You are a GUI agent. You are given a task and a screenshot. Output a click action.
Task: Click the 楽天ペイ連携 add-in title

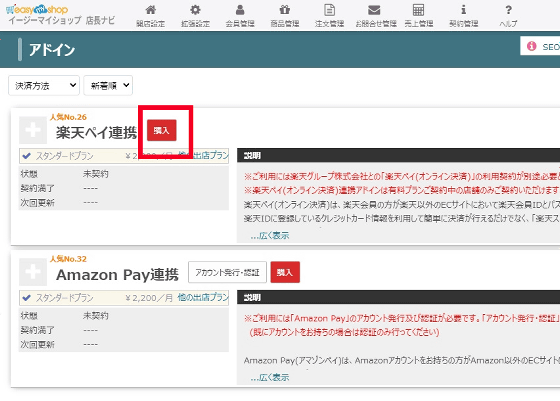96,132
